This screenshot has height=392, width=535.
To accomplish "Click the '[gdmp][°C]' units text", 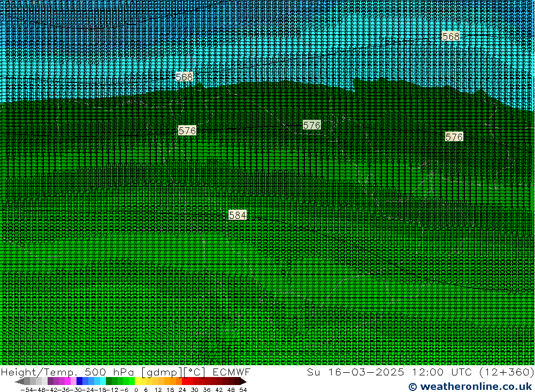I will [173, 372].
